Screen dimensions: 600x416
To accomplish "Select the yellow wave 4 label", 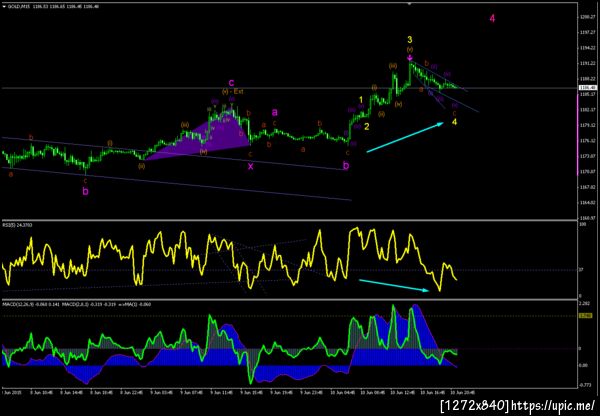I will [x=454, y=122].
